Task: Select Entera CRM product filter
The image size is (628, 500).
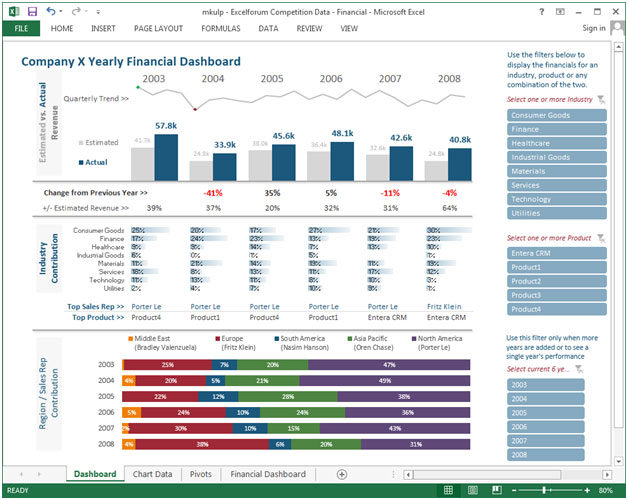Action: [557, 253]
